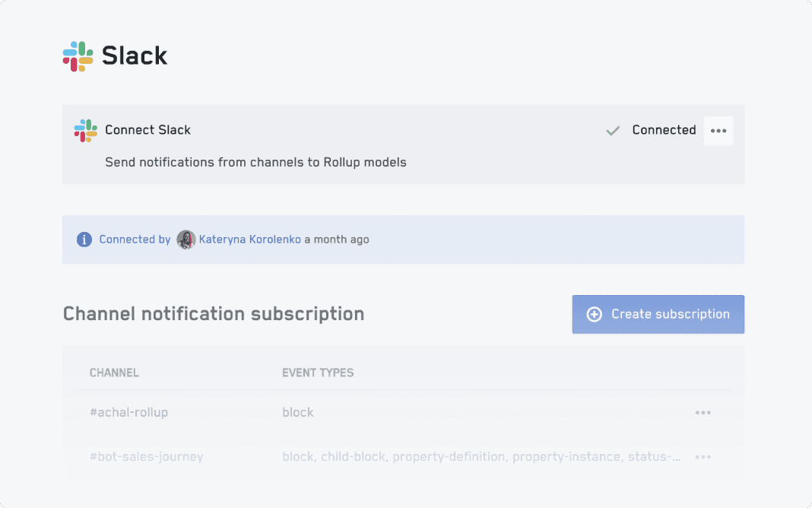Click the EVENT TYPES column header
This screenshot has height=508, width=812.
tap(318, 373)
